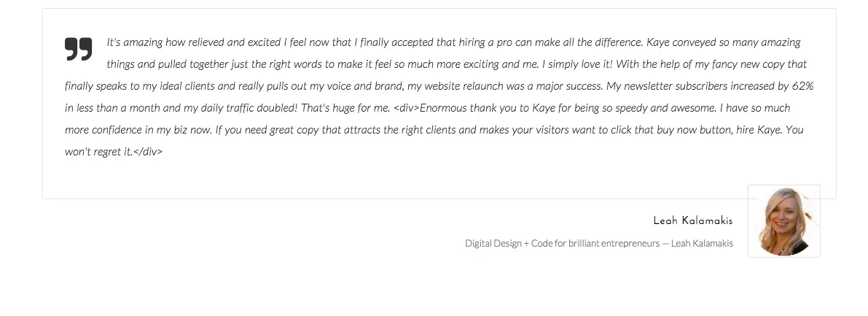Click the large quotation mark icon

(79, 49)
